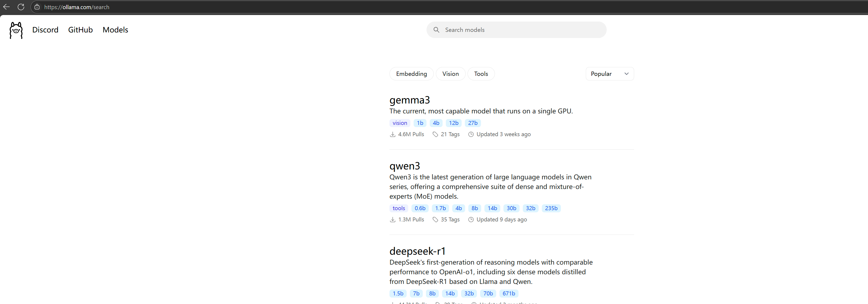The height and width of the screenshot is (304, 868).
Task: Open the Discord nav link
Action: [x=45, y=30]
